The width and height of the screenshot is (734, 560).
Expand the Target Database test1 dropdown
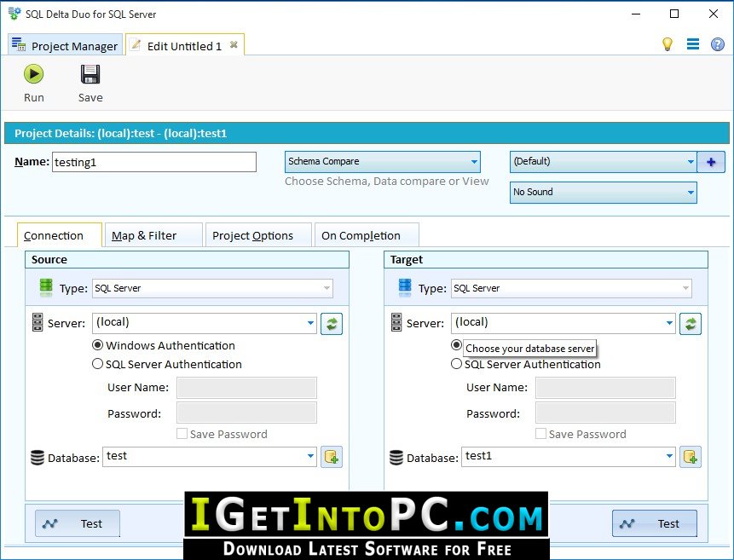pyautogui.click(x=669, y=457)
